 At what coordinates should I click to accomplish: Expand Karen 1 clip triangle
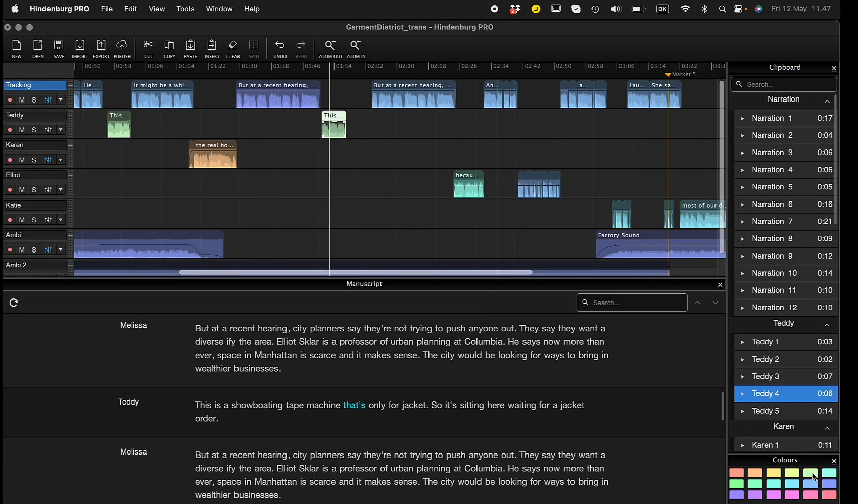(742, 445)
